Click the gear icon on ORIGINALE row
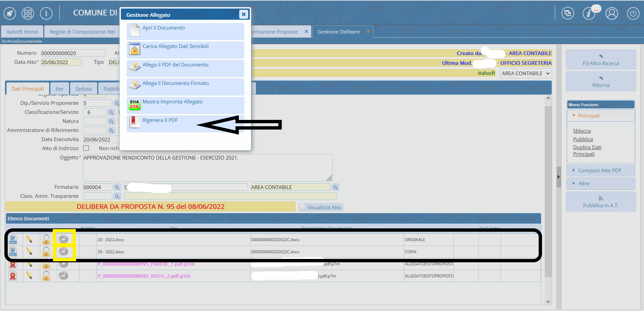This screenshot has height=311, width=644. coord(63,239)
